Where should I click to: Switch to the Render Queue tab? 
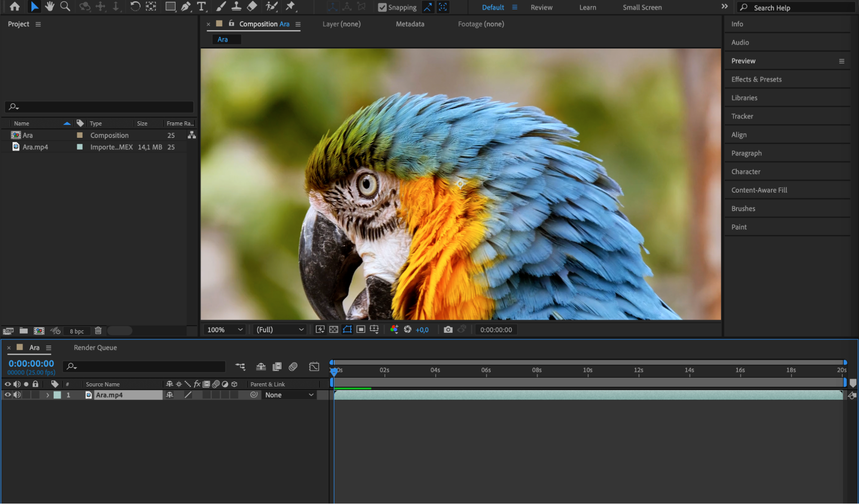[x=95, y=348]
